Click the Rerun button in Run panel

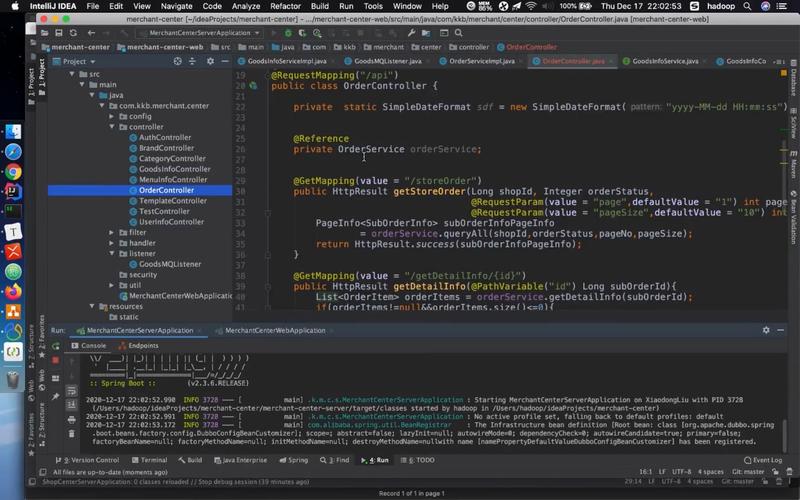point(57,345)
